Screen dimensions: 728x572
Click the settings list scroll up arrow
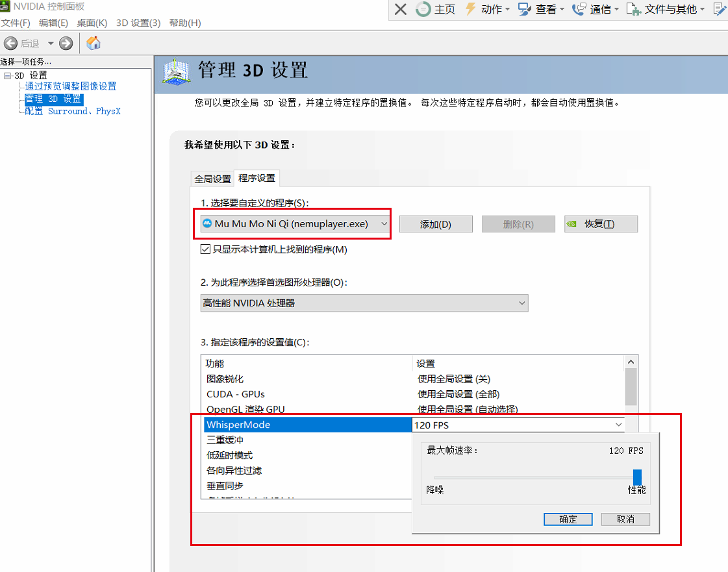pos(631,362)
